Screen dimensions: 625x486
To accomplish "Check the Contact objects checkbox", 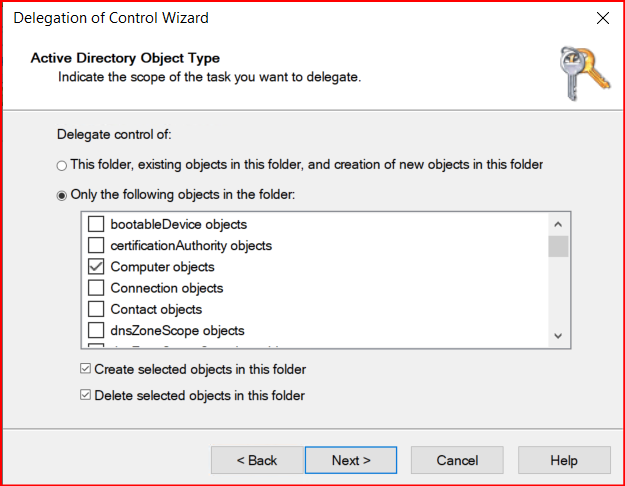I will click(96, 309).
